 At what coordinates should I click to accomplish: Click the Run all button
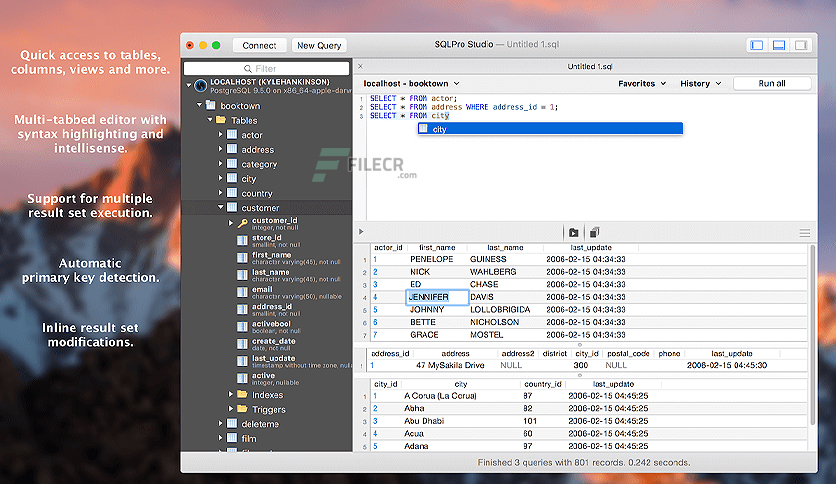click(772, 83)
